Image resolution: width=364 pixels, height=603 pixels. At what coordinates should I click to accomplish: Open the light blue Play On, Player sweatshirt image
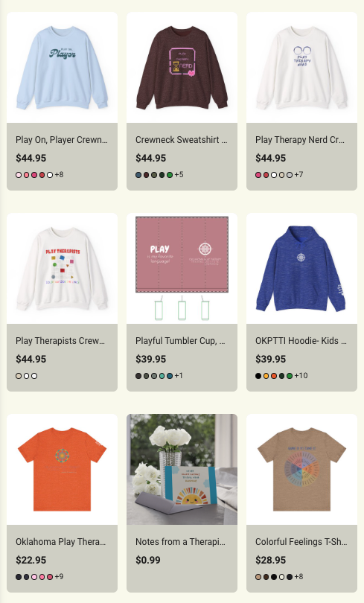(62, 67)
